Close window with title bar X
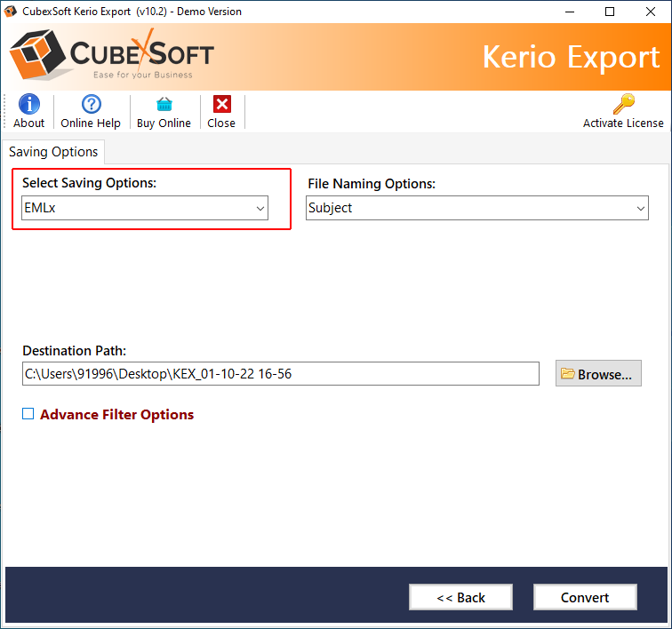 coord(650,12)
